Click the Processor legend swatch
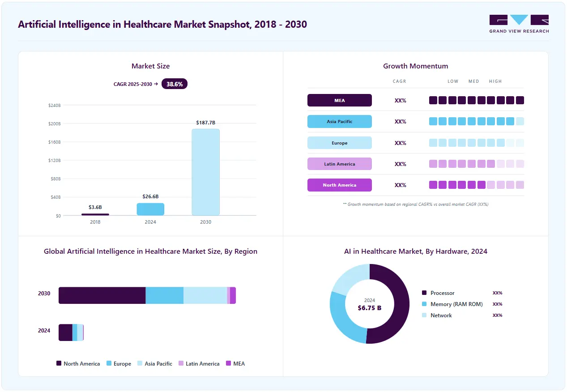The height and width of the screenshot is (392, 567). (x=424, y=293)
